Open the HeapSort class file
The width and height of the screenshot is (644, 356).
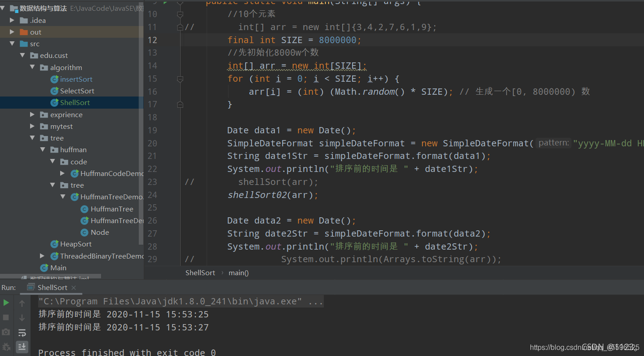pos(75,244)
